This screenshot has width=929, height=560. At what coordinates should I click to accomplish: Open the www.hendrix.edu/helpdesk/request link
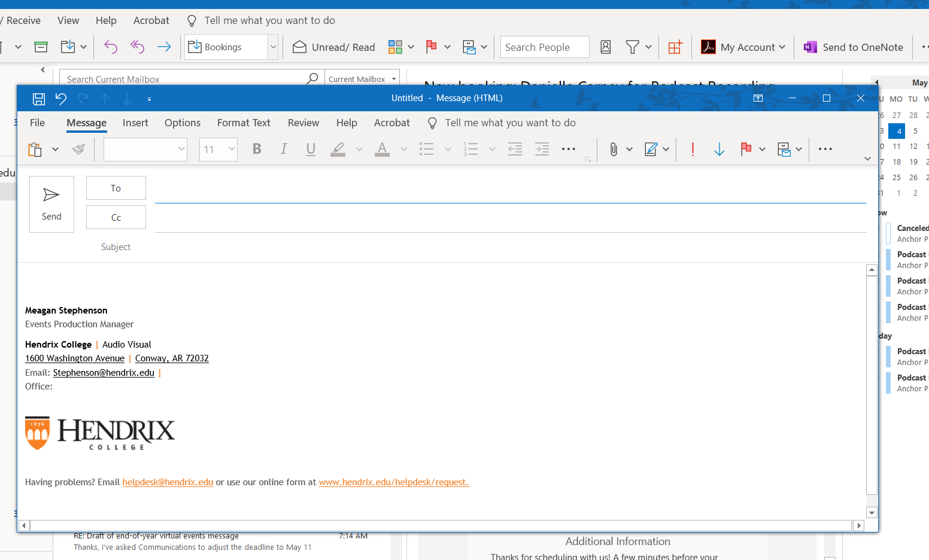[x=393, y=482]
